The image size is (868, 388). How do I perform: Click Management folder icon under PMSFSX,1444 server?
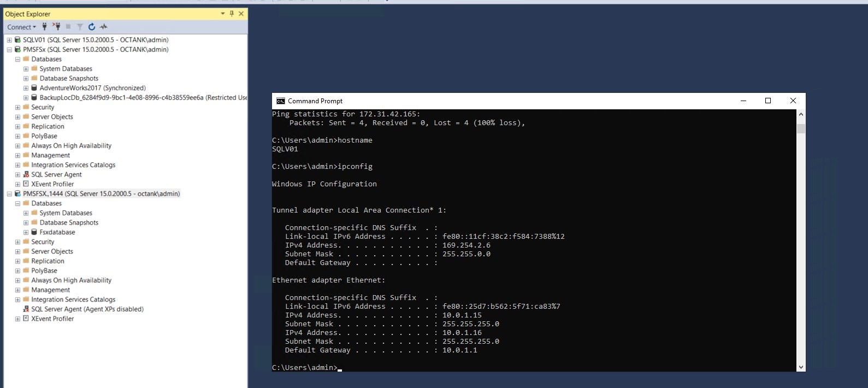[26, 290]
